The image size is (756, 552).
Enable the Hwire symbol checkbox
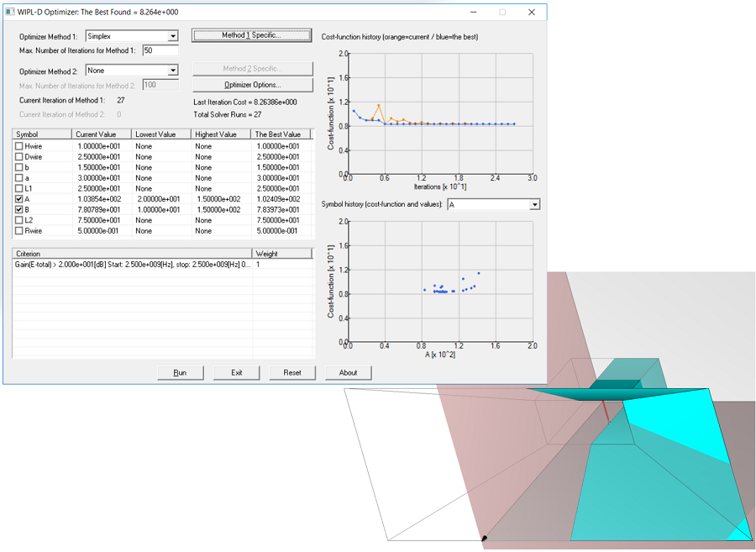[x=18, y=146]
